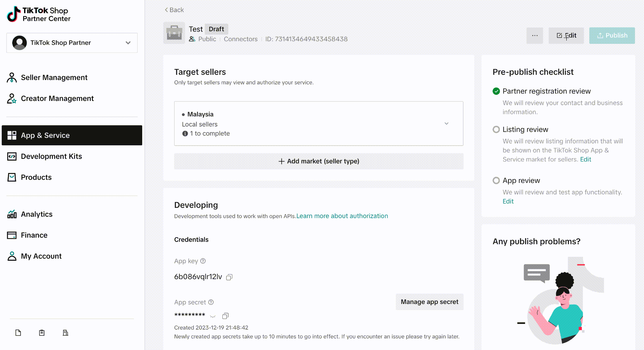Open the three-dot more options menu
Viewport: 644px width, 350px height.
(535, 36)
